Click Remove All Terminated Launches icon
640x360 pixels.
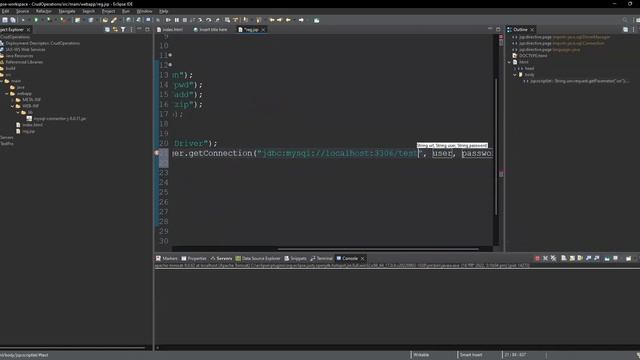point(553,258)
